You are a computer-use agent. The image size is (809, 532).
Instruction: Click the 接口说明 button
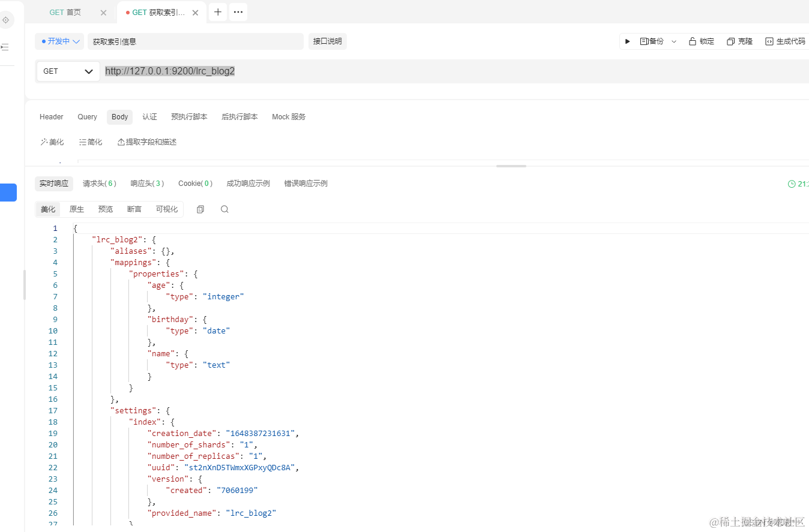coord(327,41)
